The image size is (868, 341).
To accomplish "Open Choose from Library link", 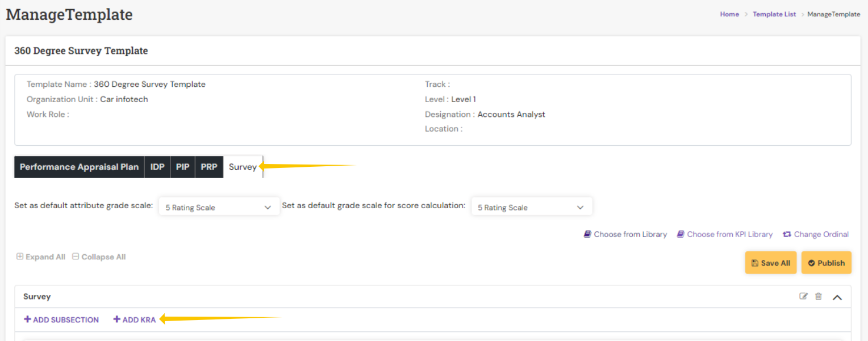I will [631, 234].
